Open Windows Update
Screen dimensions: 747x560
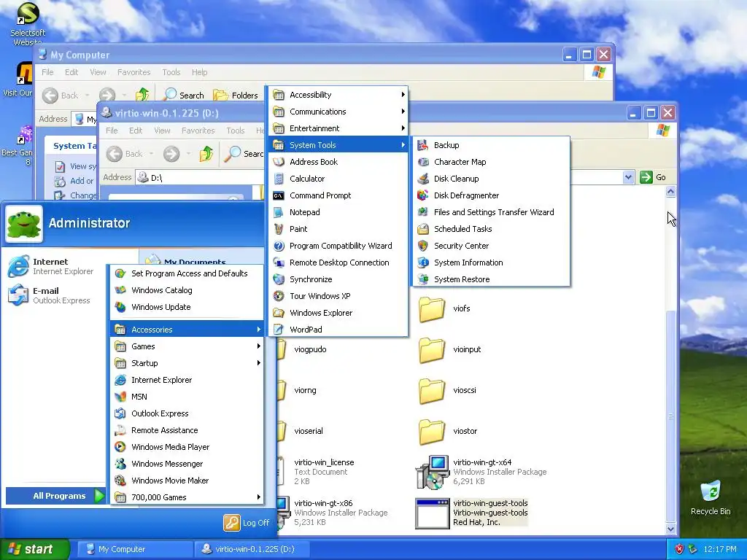(x=187, y=307)
